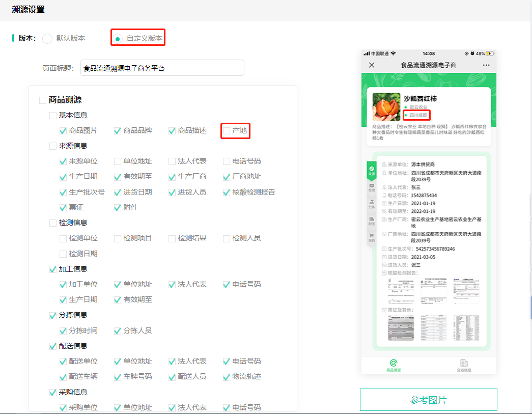The width and height of the screenshot is (532, 414).
Task: Click the 检测 step icon in phone preview
Action: [371, 186]
